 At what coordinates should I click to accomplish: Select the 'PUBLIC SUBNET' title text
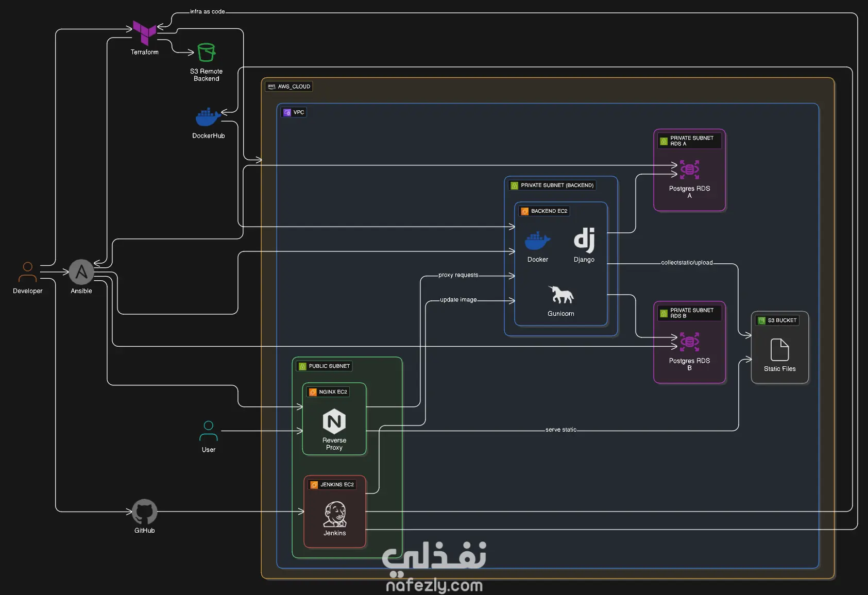coord(329,366)
